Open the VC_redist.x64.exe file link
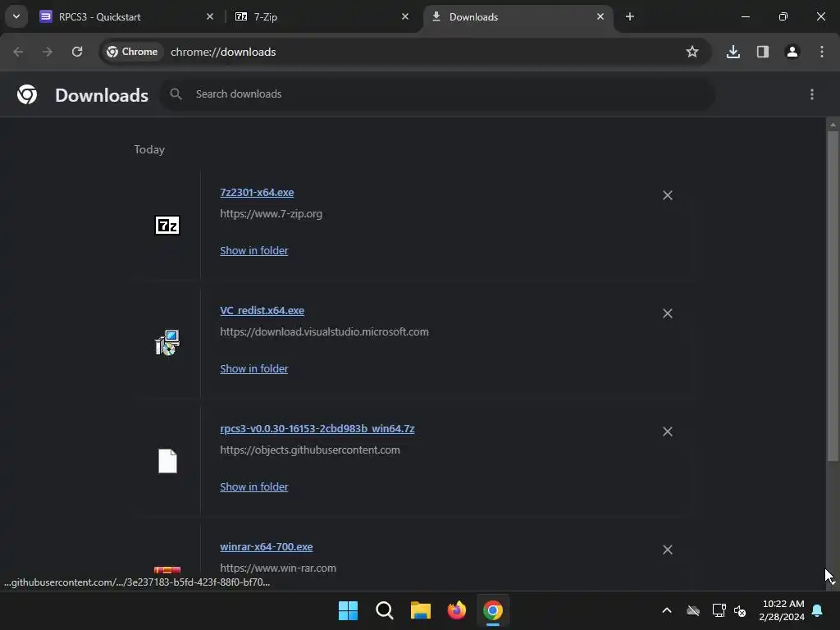The image size is (840, 630). tap(262, 311)
